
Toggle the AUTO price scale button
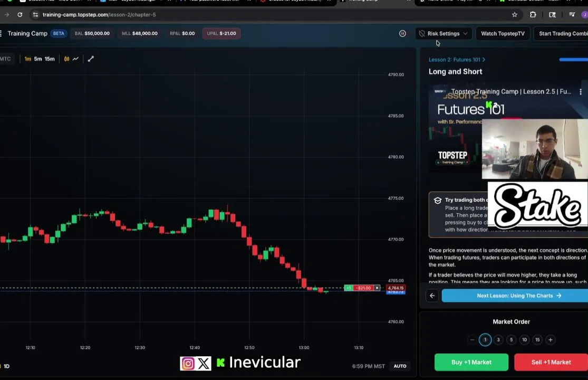point(400,366)
